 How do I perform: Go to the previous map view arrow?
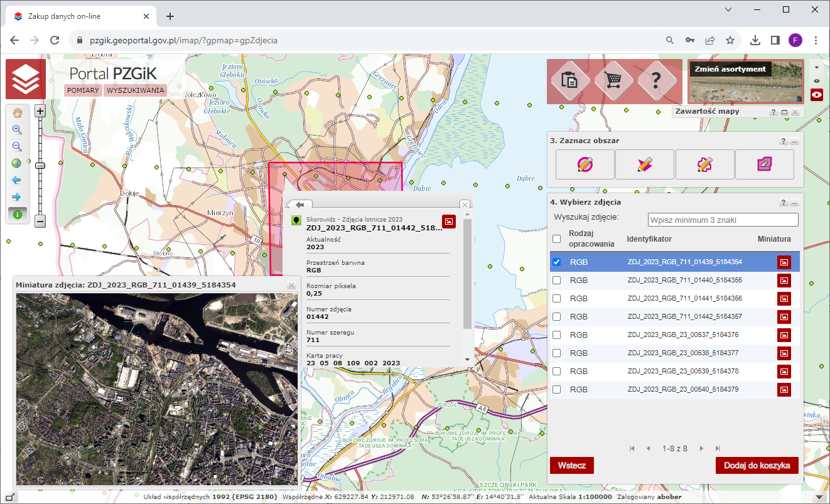(17, 180)
